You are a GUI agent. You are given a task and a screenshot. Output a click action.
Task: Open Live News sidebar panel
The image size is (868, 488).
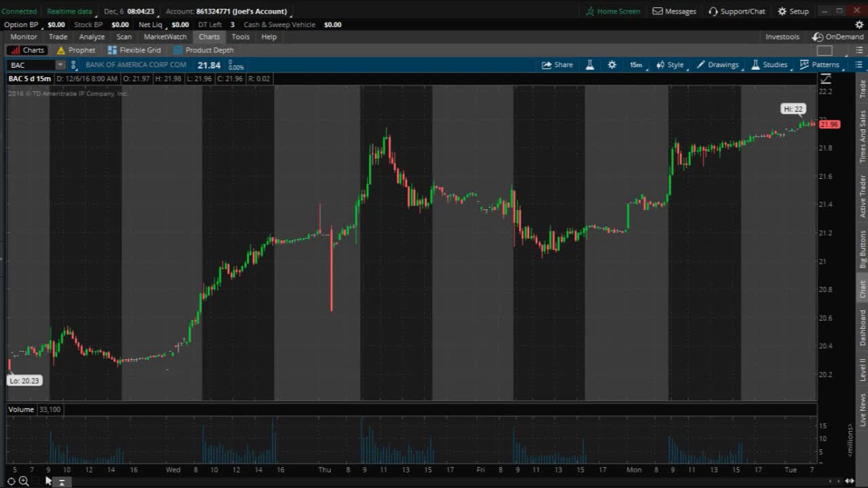tap(863, 409)
